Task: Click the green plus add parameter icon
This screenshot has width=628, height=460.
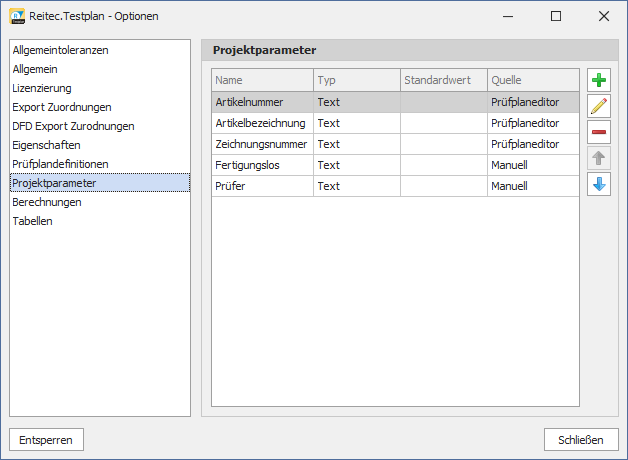Action: pyautogui.click(x=598, y=81)
